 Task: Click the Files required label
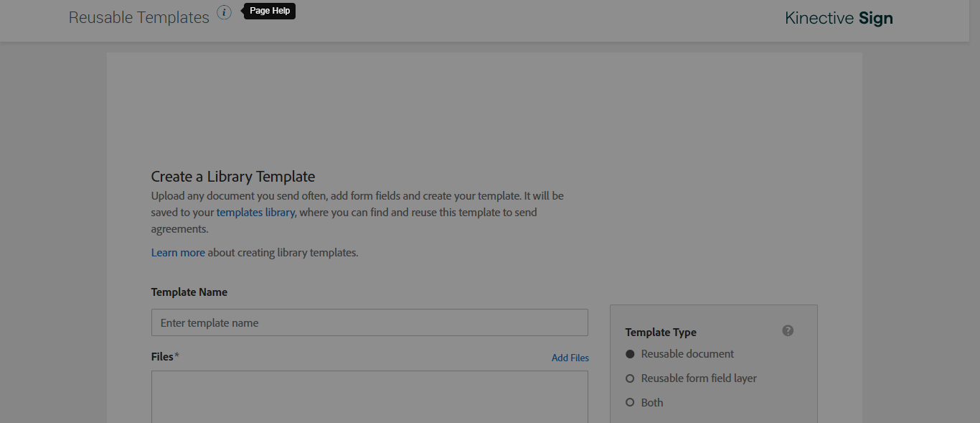pyautogui.click(x=164, y=357)
